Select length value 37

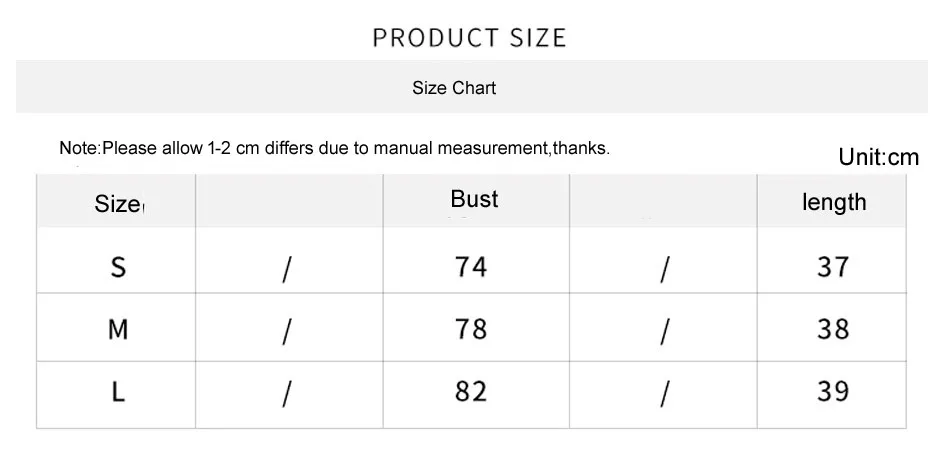tap(833, 266)
